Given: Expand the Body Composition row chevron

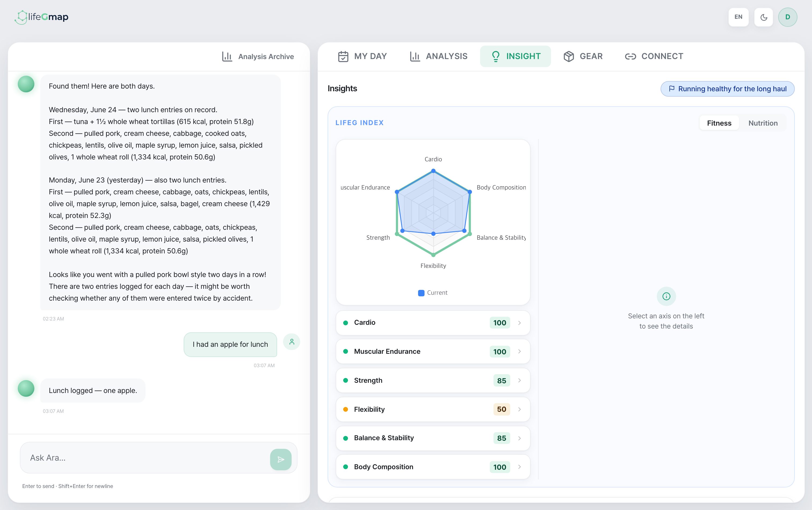Looking at the screenshot, I should pyautogui.click(x=519, y=467).
